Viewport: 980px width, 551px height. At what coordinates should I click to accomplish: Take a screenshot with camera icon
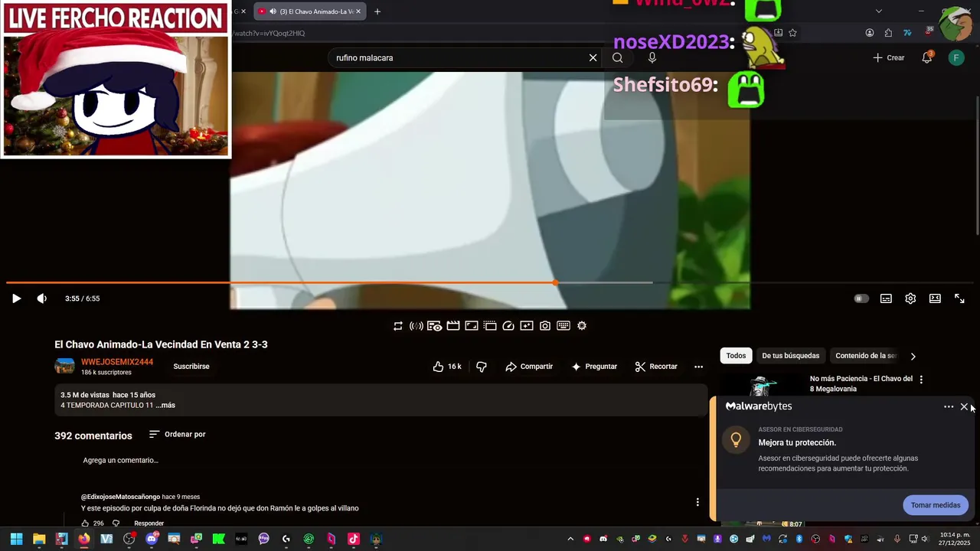pos(545,326)
